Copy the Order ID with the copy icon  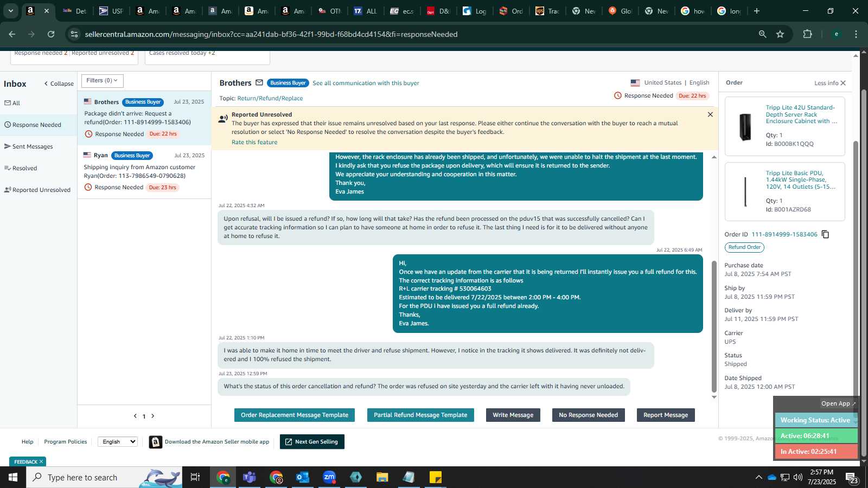point(825,234)
